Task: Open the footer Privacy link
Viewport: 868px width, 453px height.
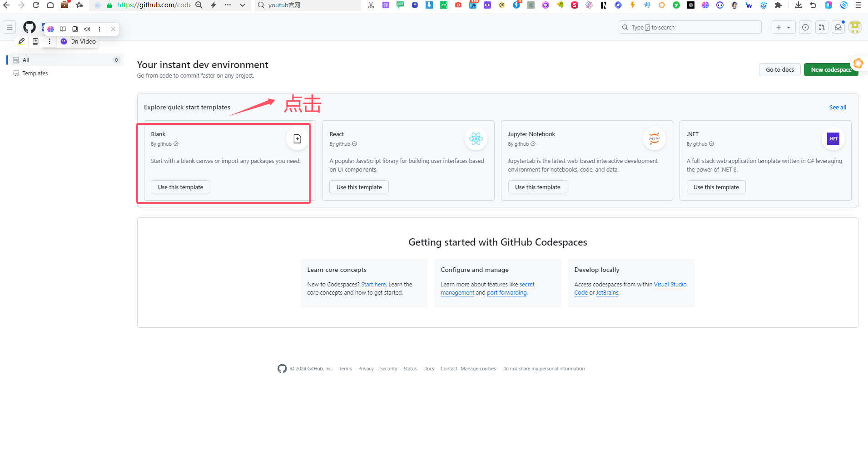Action: [366, 369]
